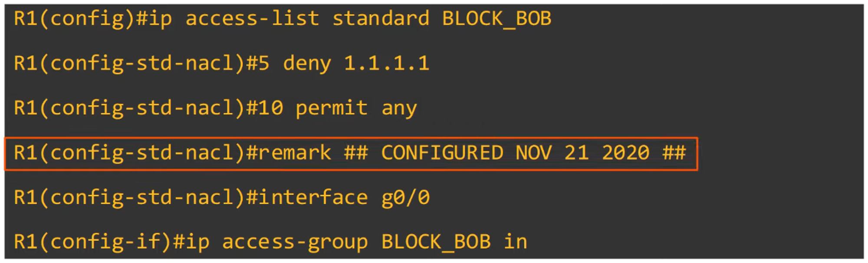This screenshot has width=868, height=263.
Task: Click the word 'standard' in first command
Action: click(x=381, y=19)
